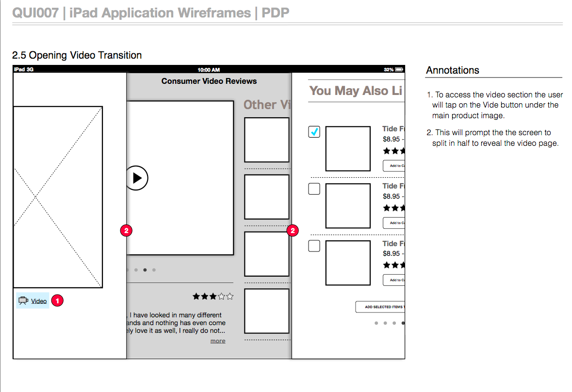Open the Video link under product image
572x392 pixels.
[x=39, y=301]
